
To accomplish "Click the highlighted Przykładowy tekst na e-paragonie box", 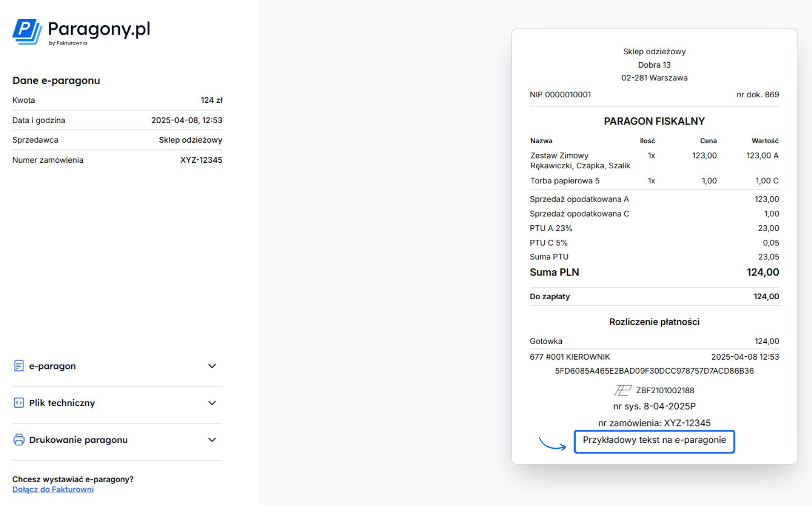I will coord(654,440).
